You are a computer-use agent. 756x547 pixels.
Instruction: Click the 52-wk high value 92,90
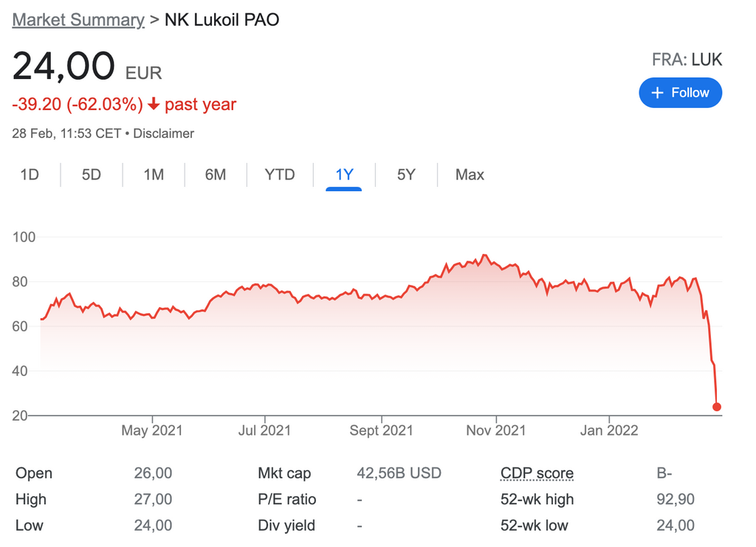(676, 499)
